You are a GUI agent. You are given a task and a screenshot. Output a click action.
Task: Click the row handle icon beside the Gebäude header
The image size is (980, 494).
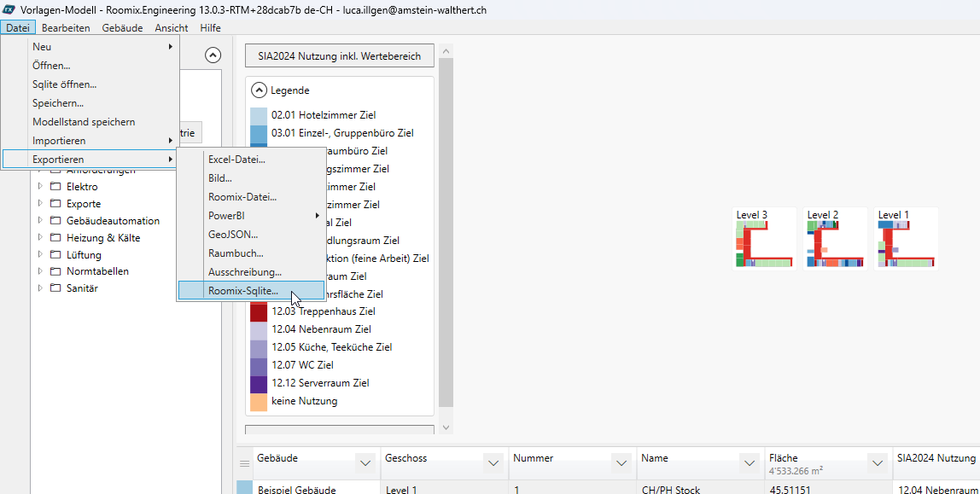tap(245, 462)
